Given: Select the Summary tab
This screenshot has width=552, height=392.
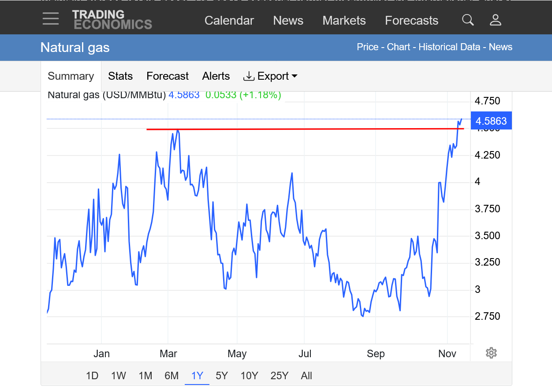Looking at the screenshot, I should click(71, 76).
